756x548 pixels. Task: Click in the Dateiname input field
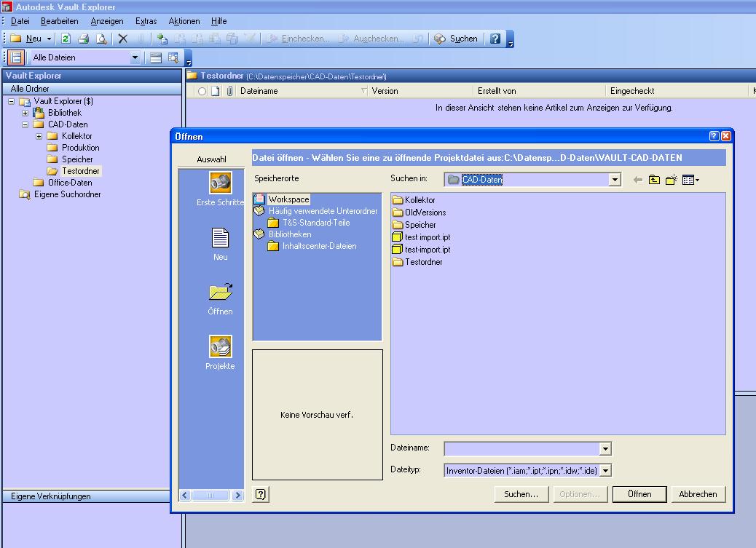[522, 449]
